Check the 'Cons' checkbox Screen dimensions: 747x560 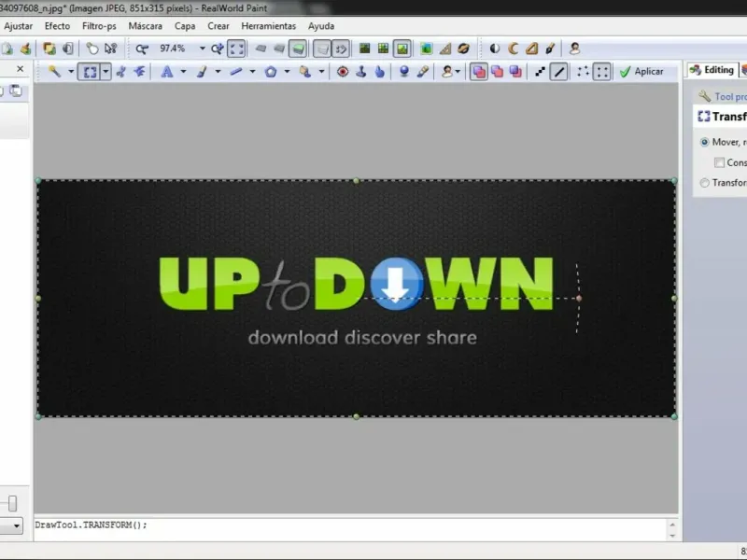click(x=719, y=162)
